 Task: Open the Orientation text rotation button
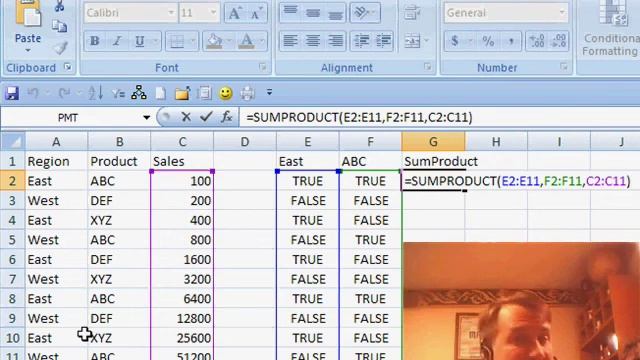364,12
